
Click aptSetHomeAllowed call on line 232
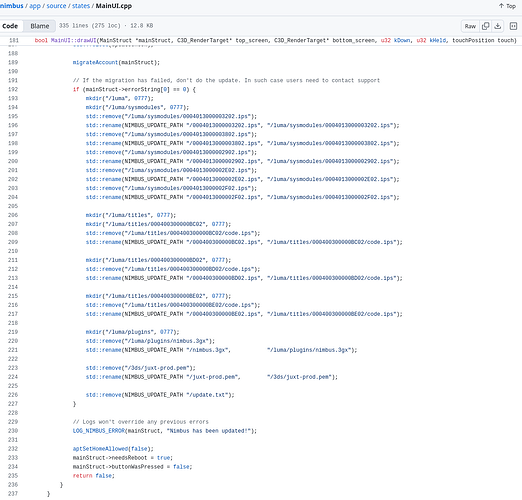pyautogui.click(x=100, y=449)
